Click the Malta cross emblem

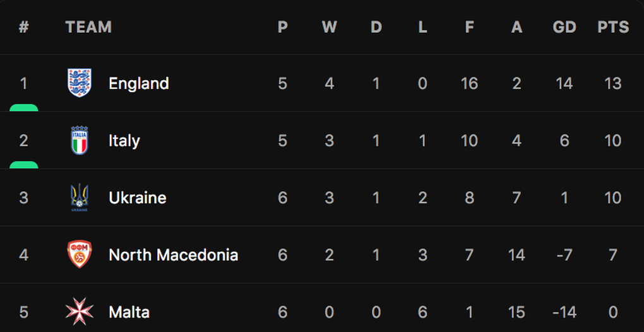(x=80, y=311)
